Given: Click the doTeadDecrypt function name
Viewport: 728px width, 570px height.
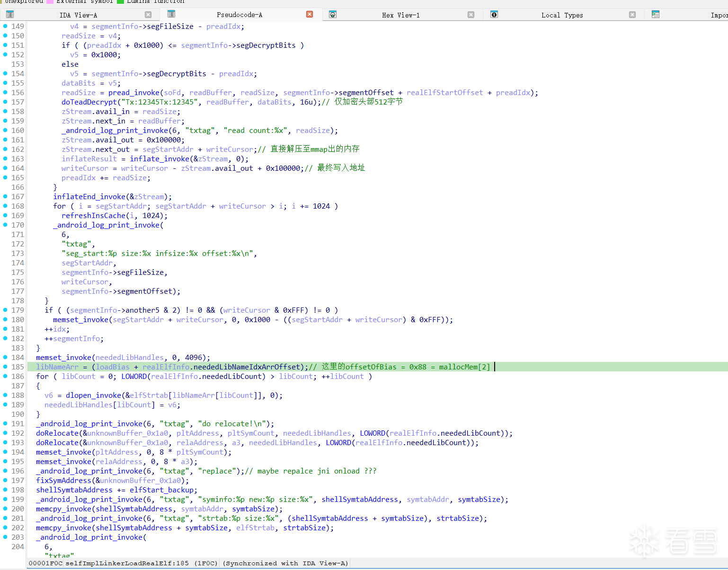Looking at the screenshot, I should pyautogui.click(x=89, y=102).
